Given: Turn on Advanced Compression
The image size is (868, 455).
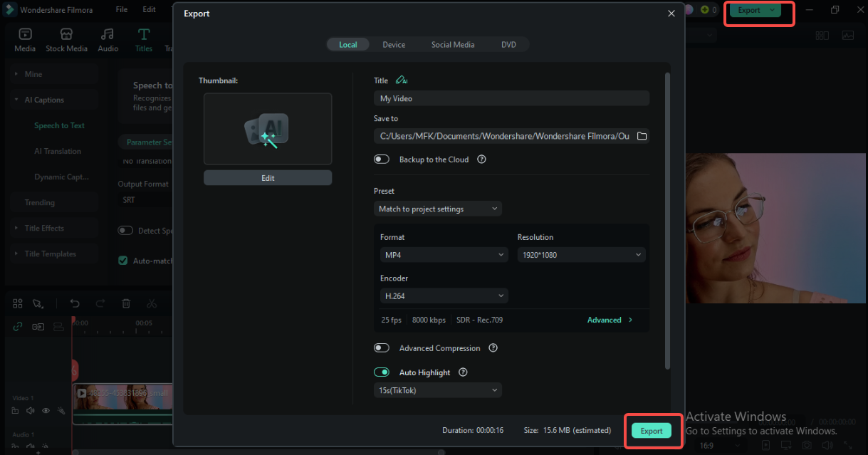Looking at the screenshot, I should (x=382, y=347).
